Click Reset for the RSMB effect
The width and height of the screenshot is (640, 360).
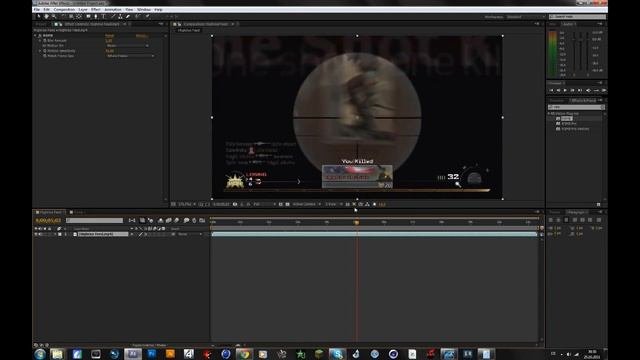[x=109, y=36]
